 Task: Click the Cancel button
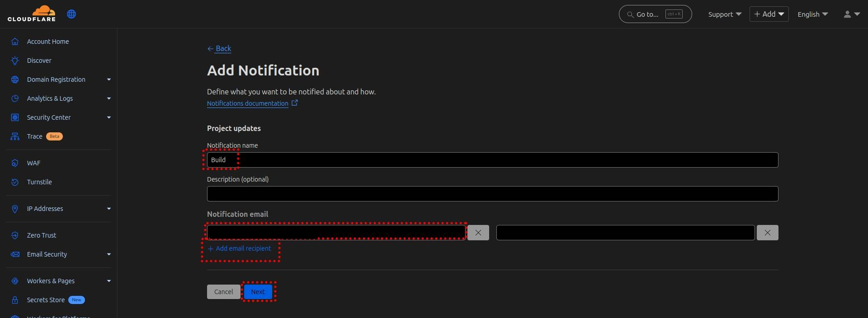pyautogui.click(x=224, y=292)
